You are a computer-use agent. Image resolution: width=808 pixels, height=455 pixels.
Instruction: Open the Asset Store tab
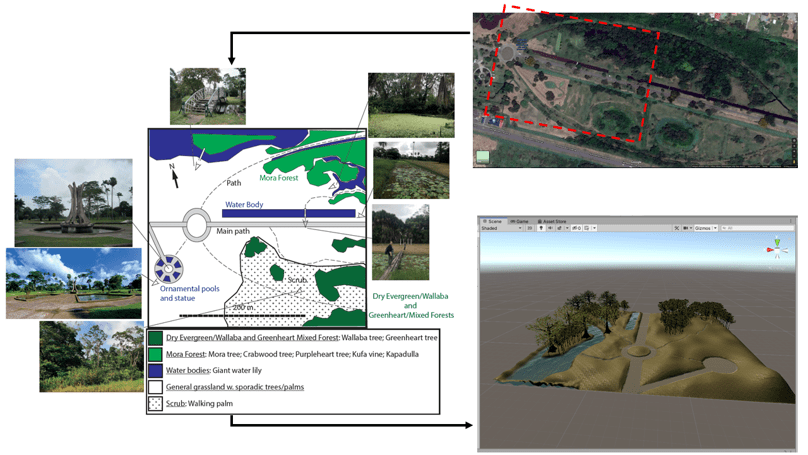554,221
